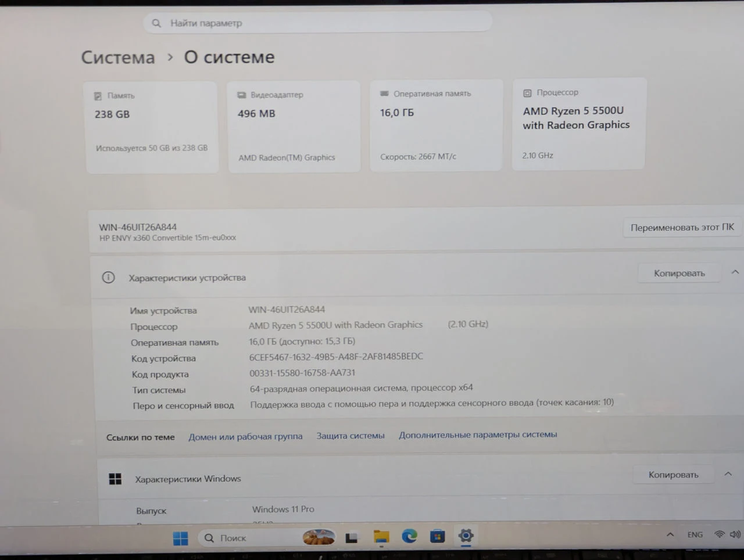Screen dimensions: 744x560
Task: Click the magnifier icon in Найти параметр
Action: 156,23
